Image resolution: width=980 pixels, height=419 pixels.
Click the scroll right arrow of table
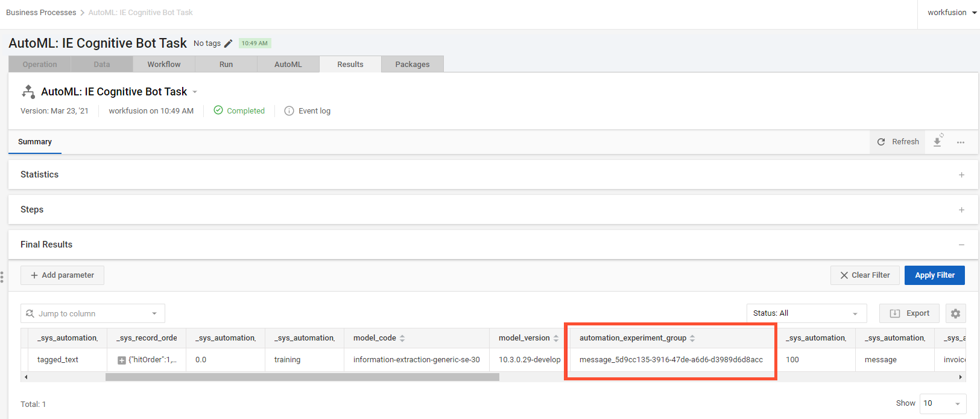click(x=961, y=377)
